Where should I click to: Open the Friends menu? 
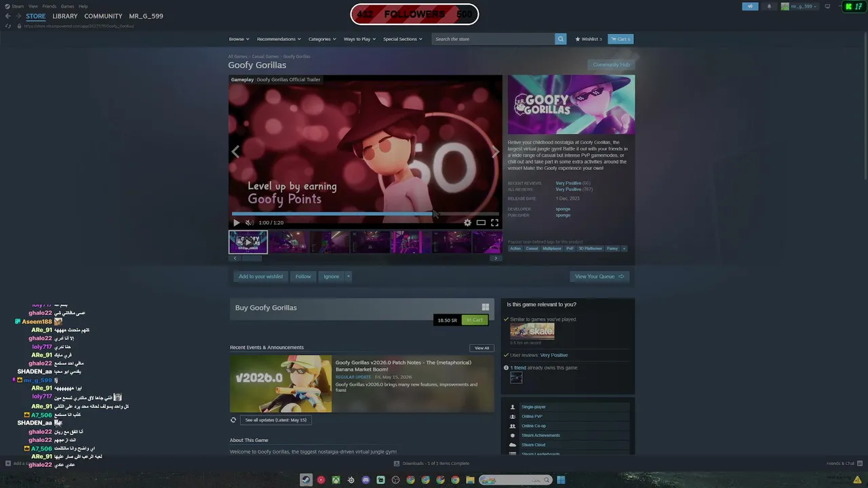point(50,6)
